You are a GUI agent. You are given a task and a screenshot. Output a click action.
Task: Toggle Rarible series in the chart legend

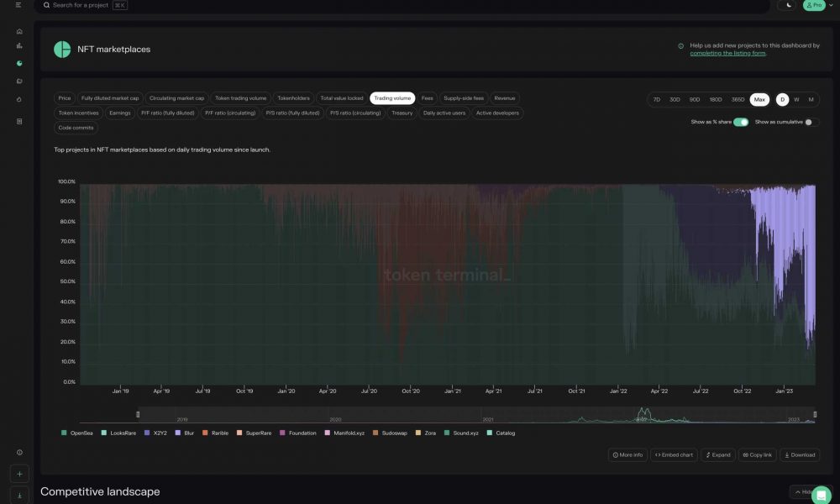point(215,433)
